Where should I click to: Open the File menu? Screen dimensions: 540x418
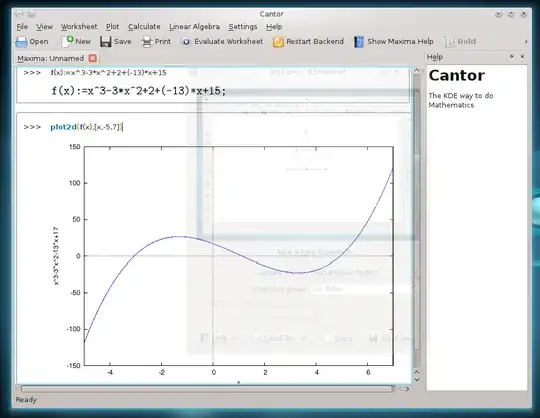22,27
